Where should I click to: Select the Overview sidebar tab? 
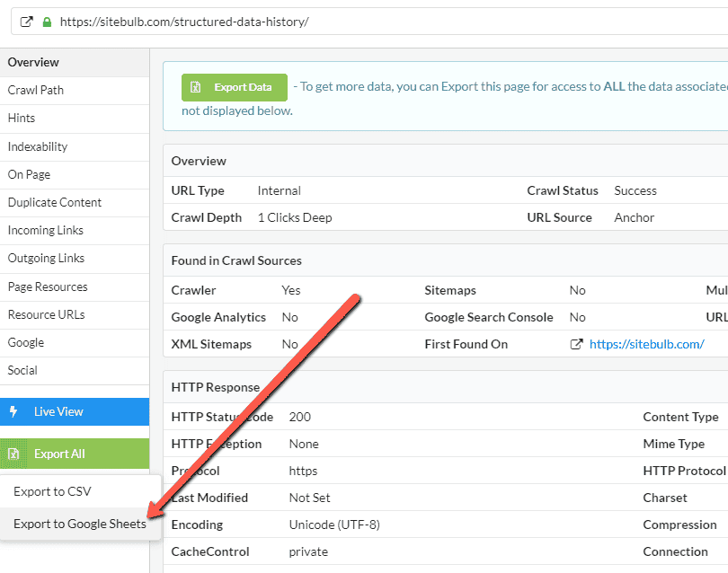(75, 62)
